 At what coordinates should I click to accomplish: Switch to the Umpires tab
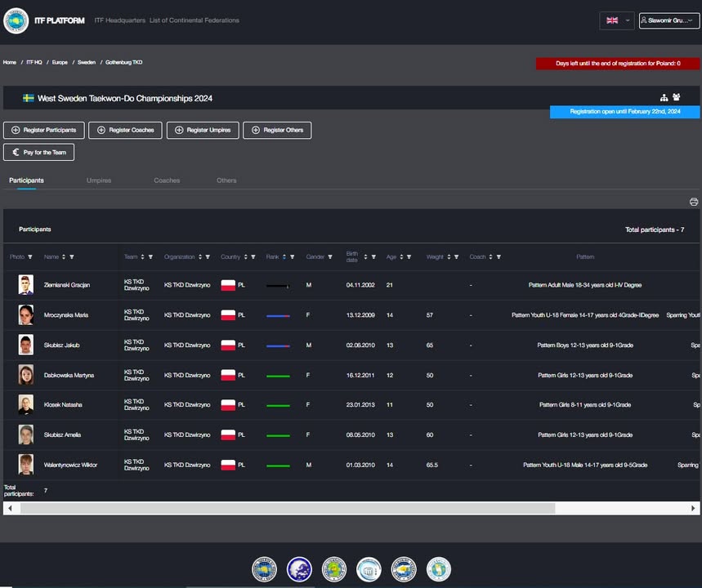point(99,180)
